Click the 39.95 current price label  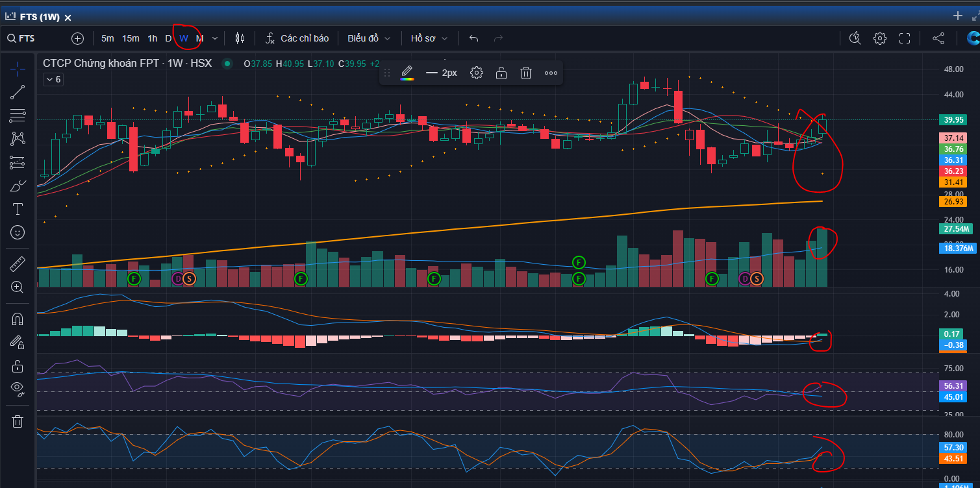(x=953, y=120)
